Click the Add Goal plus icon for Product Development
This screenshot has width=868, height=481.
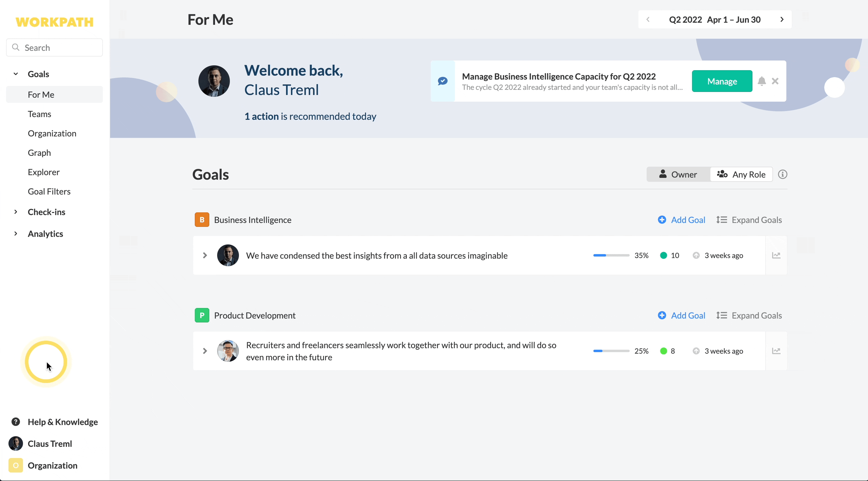tap(662, 315)
